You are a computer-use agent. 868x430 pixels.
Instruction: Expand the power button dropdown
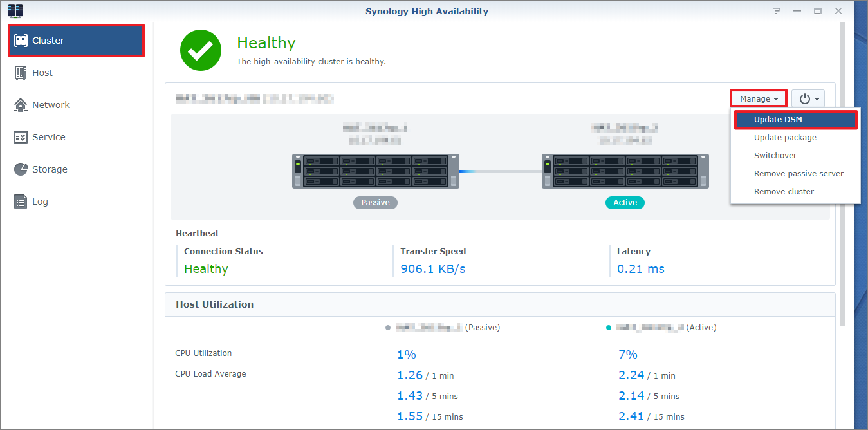808,98
